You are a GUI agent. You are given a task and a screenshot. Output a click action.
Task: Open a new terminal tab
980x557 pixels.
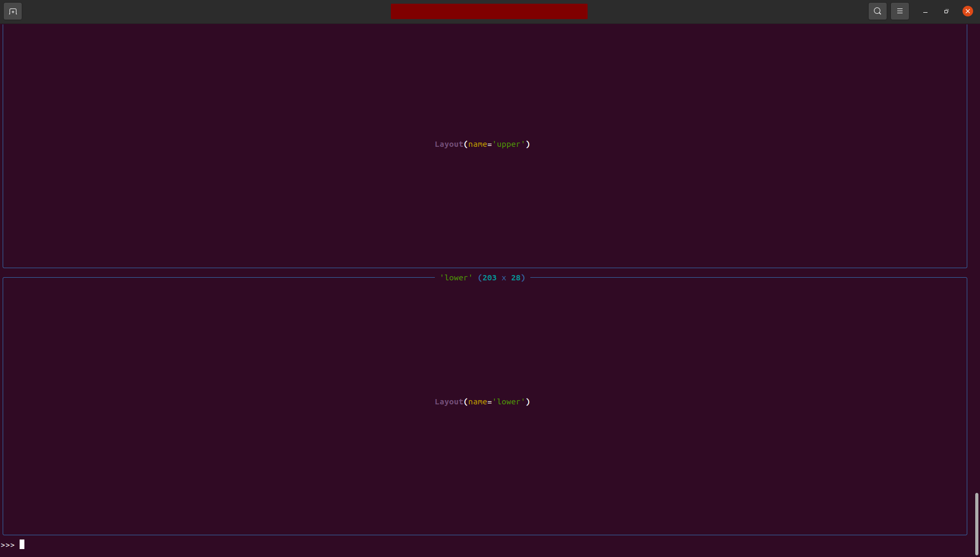[13, 11]
